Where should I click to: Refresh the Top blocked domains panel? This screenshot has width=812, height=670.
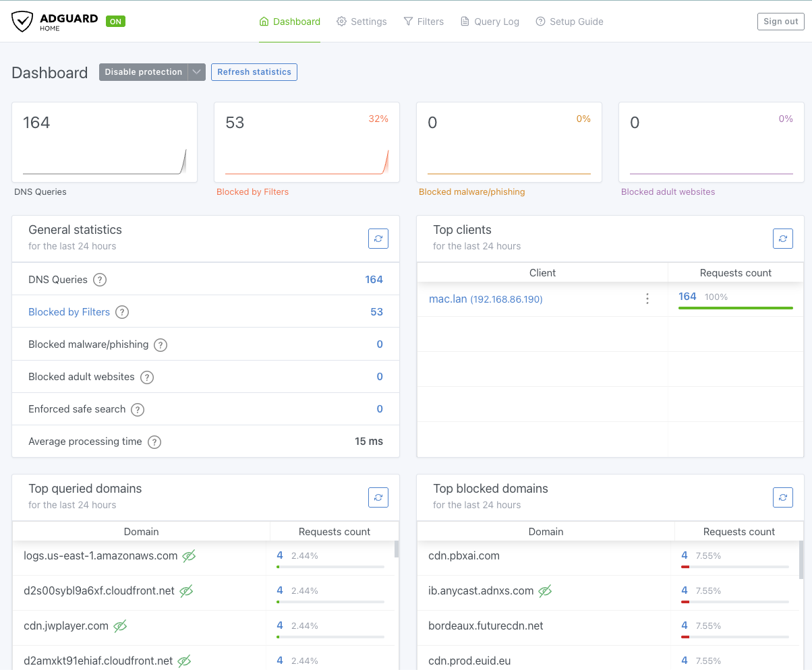tap(783, 497)
